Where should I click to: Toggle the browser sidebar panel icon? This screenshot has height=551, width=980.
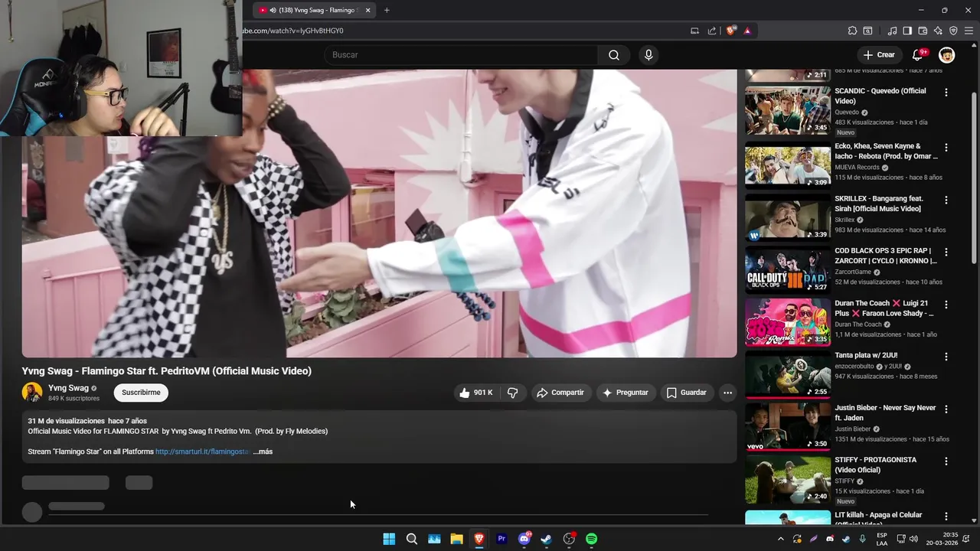(907, 31)
